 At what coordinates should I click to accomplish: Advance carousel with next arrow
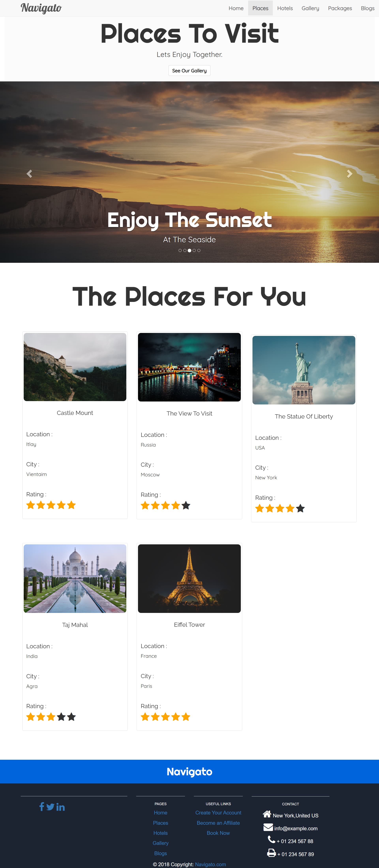click(x=349, y=173)
